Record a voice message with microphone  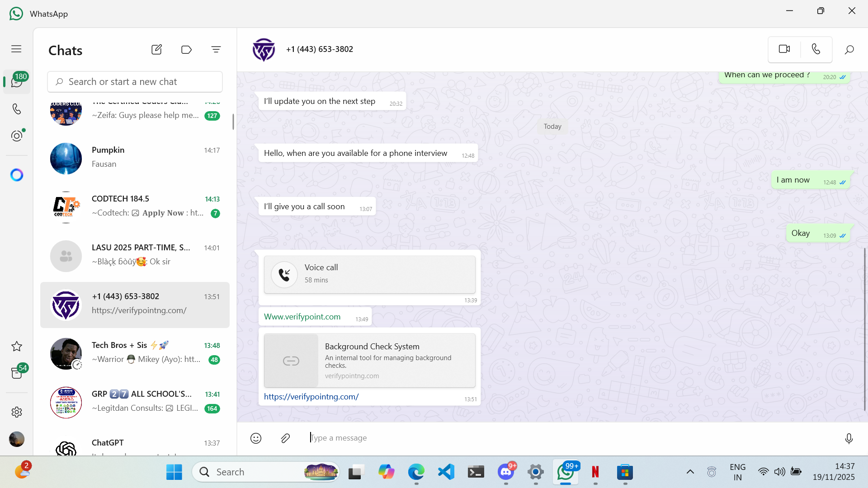click(849, 438)
